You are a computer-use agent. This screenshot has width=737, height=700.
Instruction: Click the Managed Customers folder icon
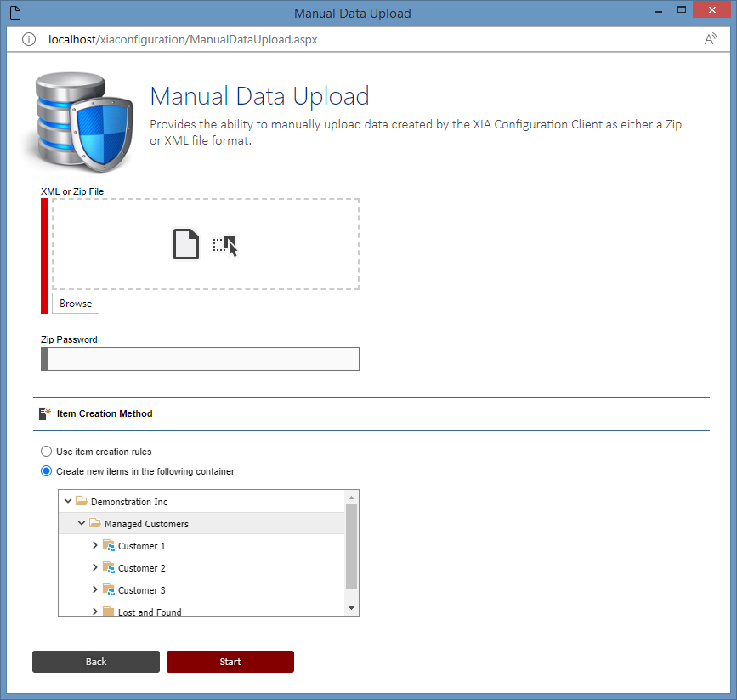95,522
